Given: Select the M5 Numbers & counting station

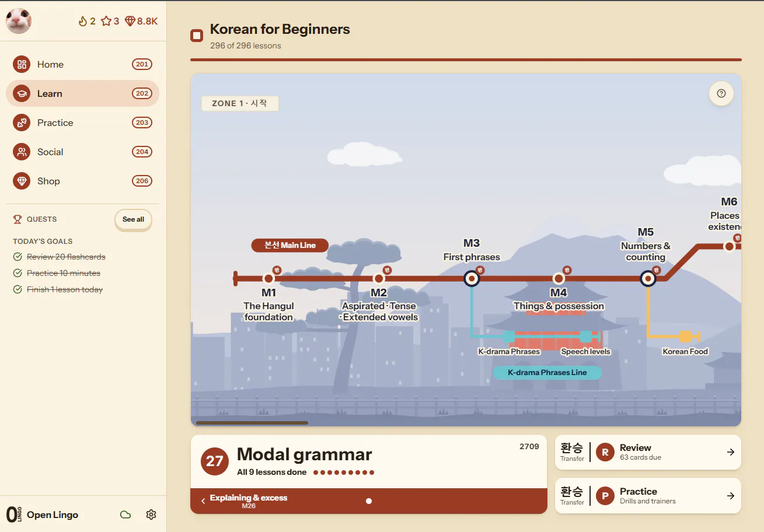Looking at the screenshot, I should point(648,279).
